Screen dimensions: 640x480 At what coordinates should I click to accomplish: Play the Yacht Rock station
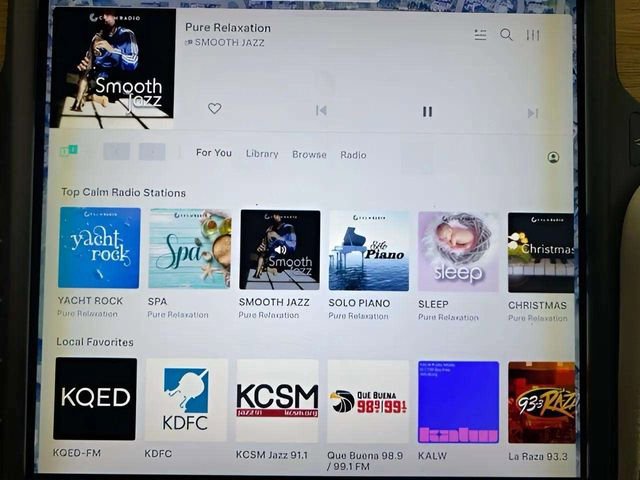[99, 248]
